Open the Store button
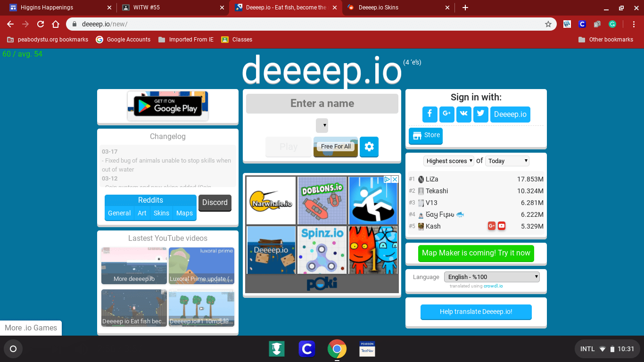 [x=426, y=136]
